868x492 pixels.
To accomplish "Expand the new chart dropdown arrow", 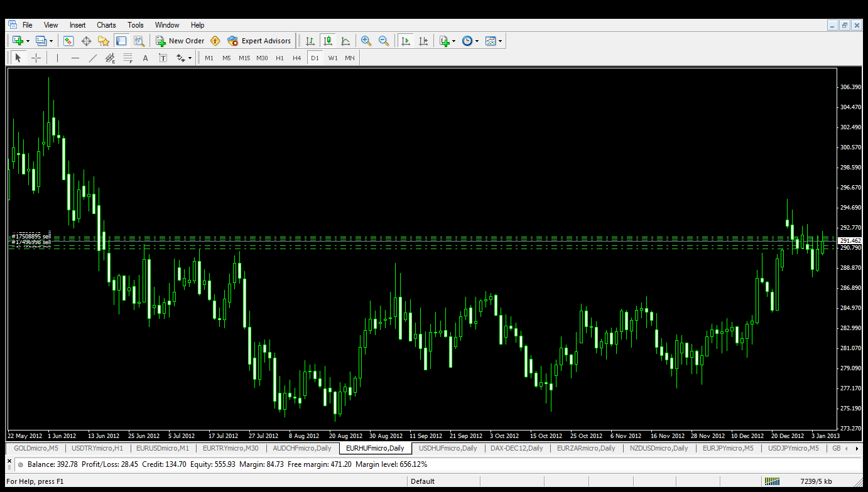I will coord(28,41).
